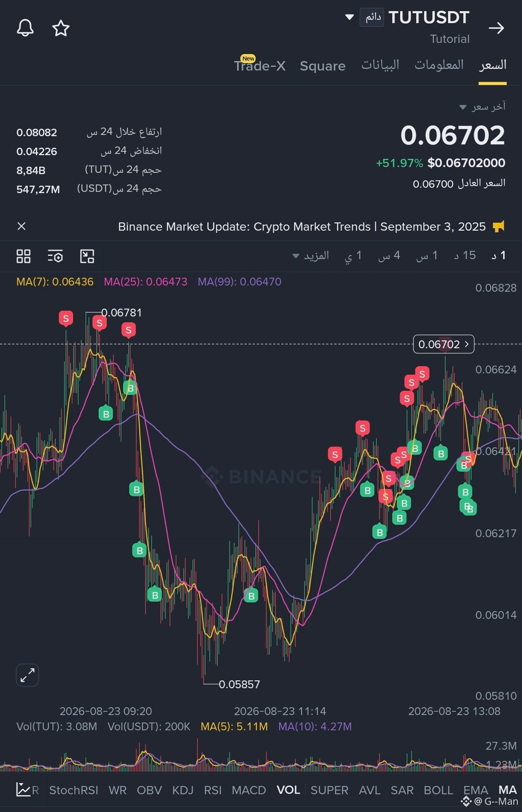Tap the large last price 0.06702
The height and width of the screenshot is (812, 522).
click(453, 135)
